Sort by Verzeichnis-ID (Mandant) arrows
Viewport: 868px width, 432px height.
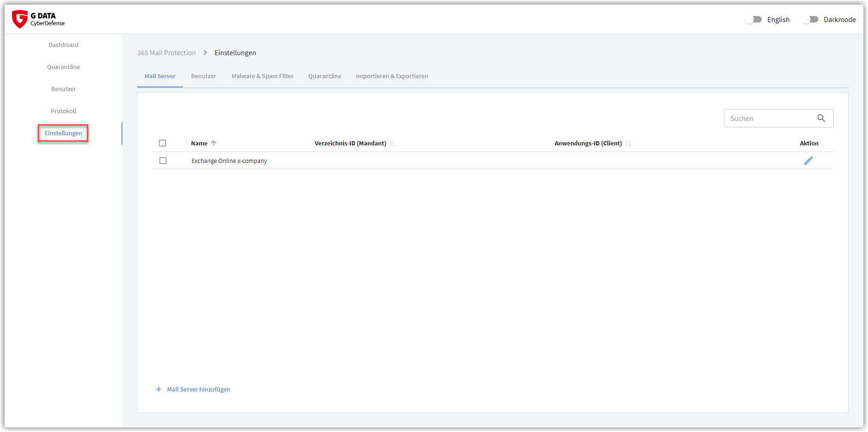pyautogui.click(x=392, y=144)
